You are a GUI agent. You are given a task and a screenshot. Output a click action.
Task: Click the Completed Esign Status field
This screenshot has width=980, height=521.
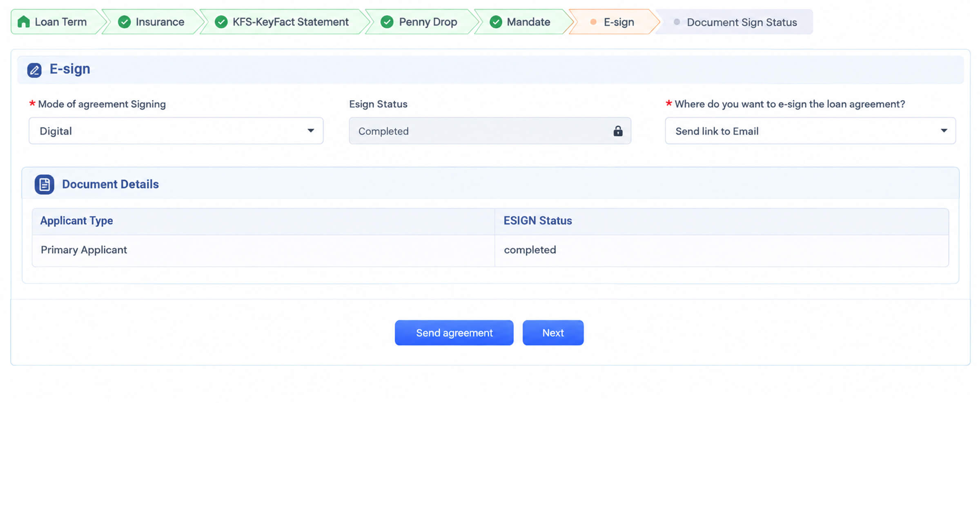point(490,131)
